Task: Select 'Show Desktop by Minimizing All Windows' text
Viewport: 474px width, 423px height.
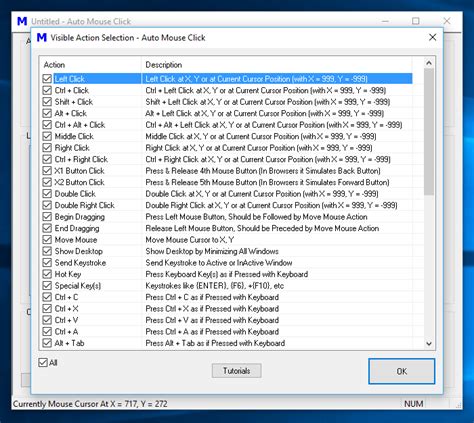Action: click(212, 251)
